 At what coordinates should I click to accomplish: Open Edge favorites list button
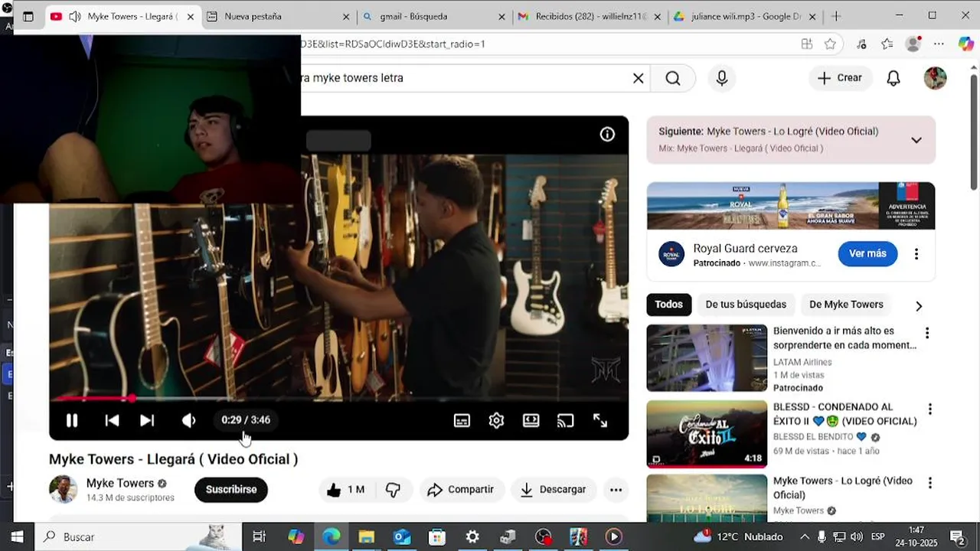[887, 44]
